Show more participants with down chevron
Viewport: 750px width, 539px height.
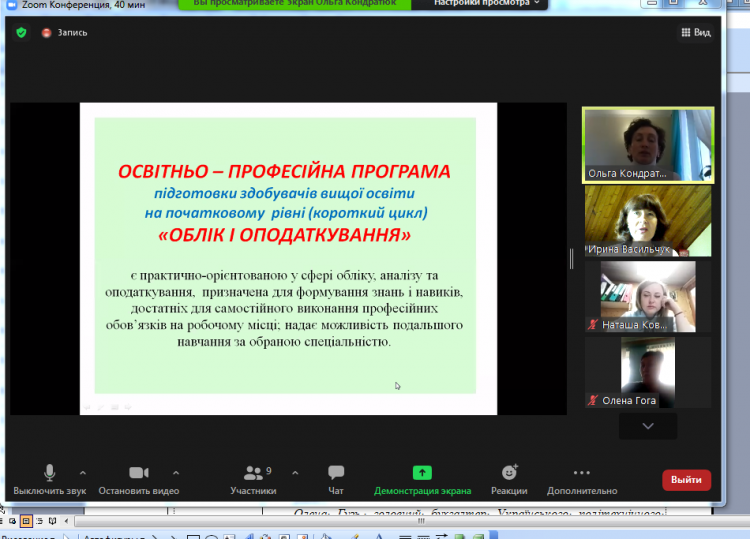(647, 426)
